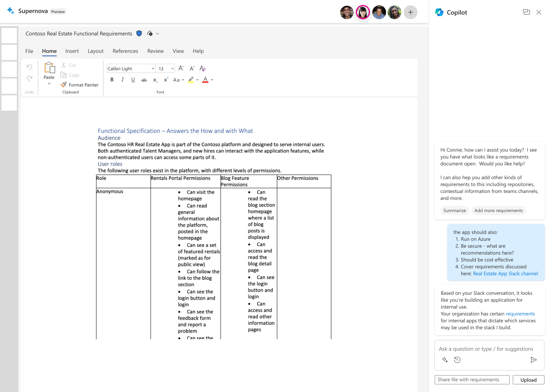Open Copilot chat history clock icon
Viewport: 551px width, 392px height.
click(x=457, y=360)
